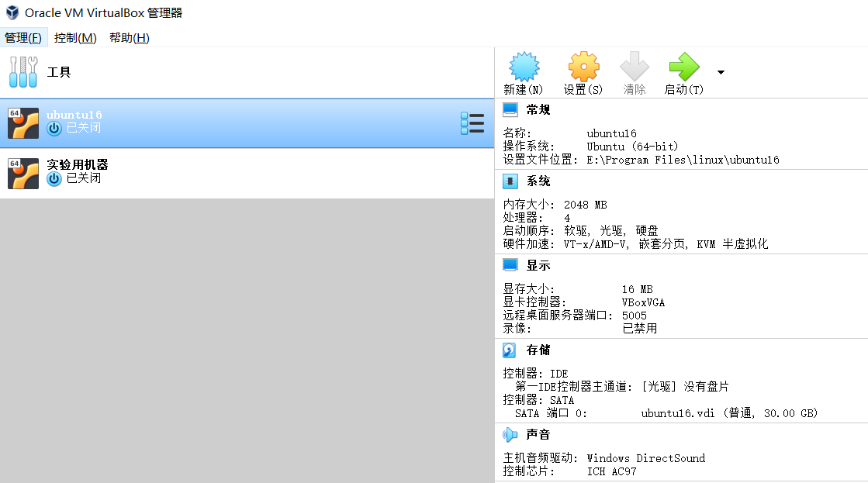868x483 pixels.
Task: Open 设置(S) gear settings icon
Action: 583,67
